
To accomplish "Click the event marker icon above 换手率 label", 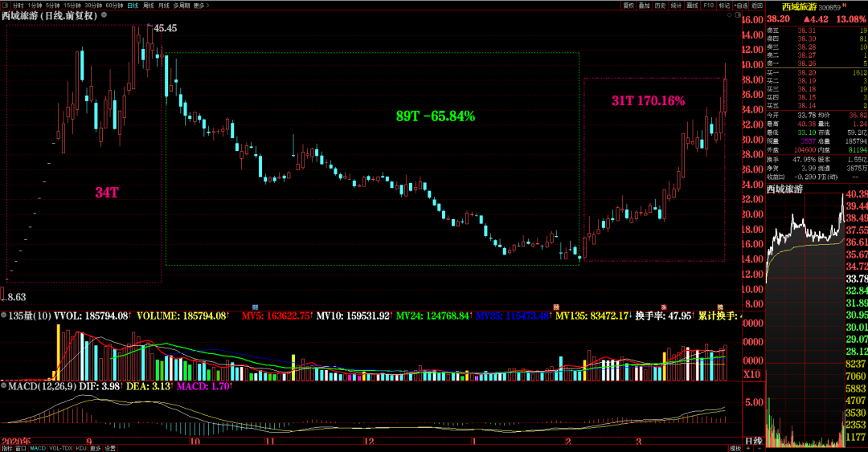I will pos(664,307).
